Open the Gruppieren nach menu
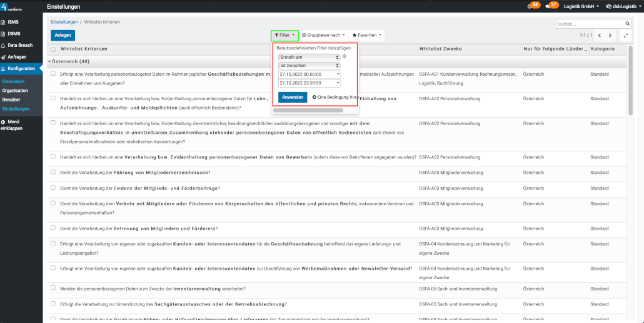 tap(323, 35)
